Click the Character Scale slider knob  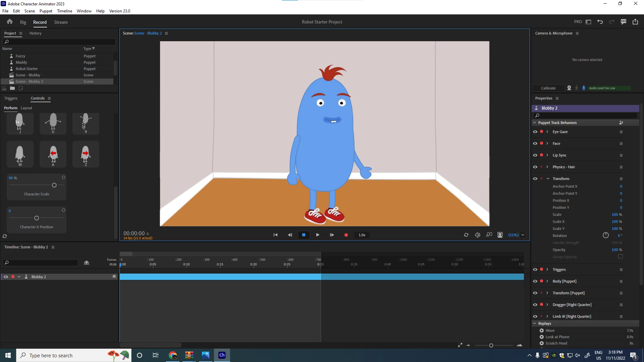(x=54, y=185)
